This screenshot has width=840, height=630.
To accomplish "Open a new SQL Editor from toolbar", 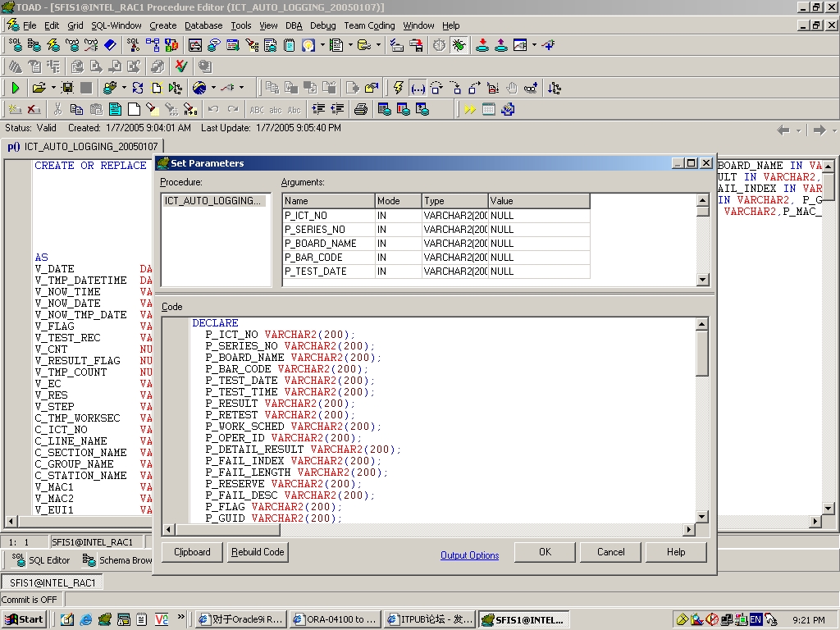I will coord(15,46).
